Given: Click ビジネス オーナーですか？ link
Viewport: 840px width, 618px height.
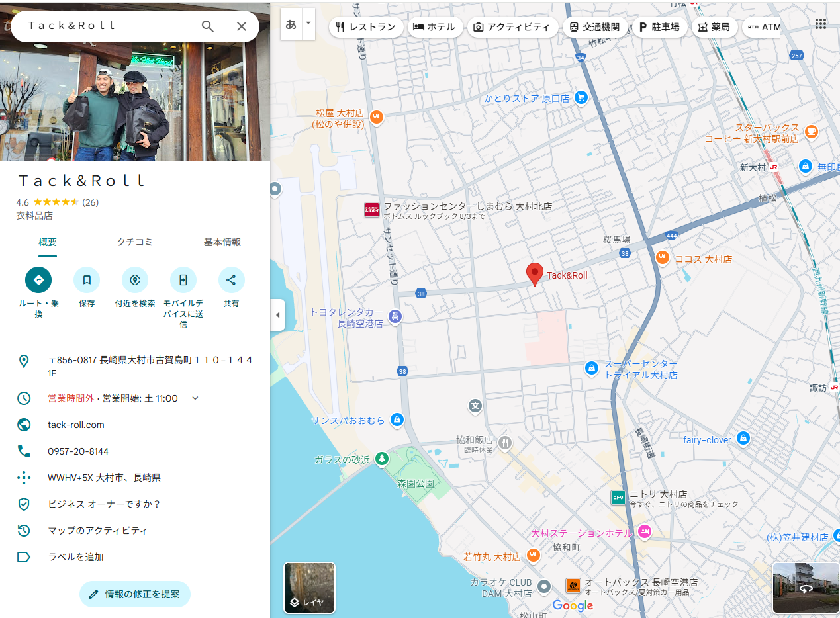Looking at the screenshot, I should click(104, 504).
